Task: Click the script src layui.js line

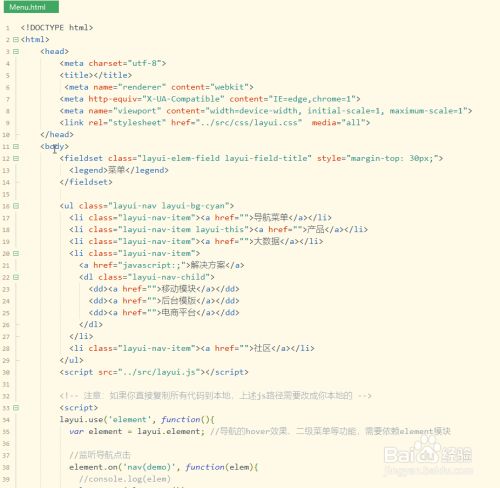Action: click(154, 372)
